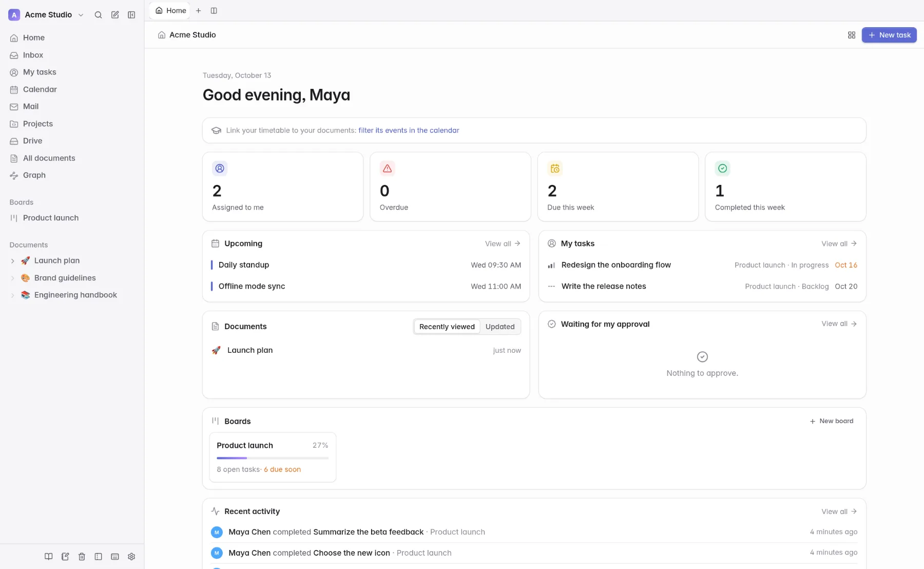Click the keyboard shortcuts icon
Image resolution: width=924 pixels, height=569 pixels.
pos(115,557)
